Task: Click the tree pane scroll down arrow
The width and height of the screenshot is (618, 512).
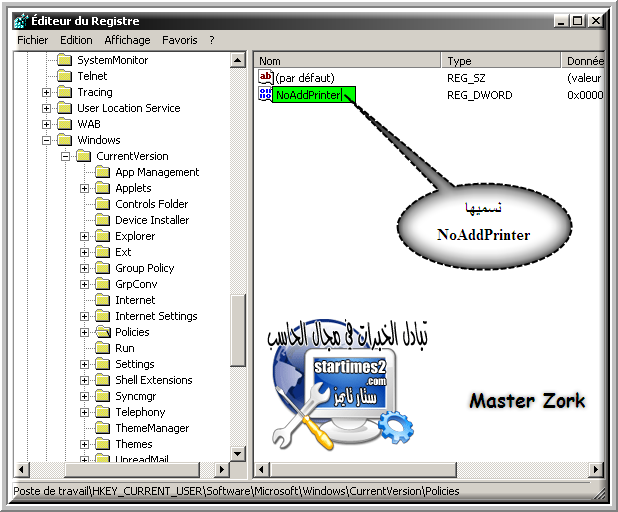Action: [x=238, y=454]
